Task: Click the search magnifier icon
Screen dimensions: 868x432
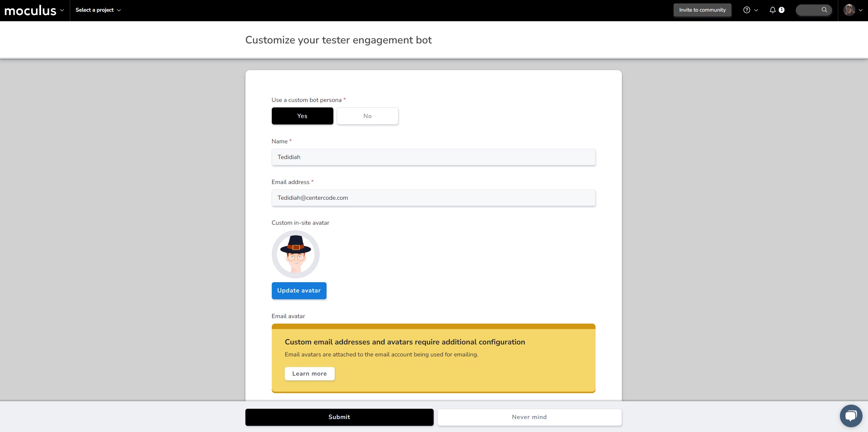Action: [x=824, y=10]
